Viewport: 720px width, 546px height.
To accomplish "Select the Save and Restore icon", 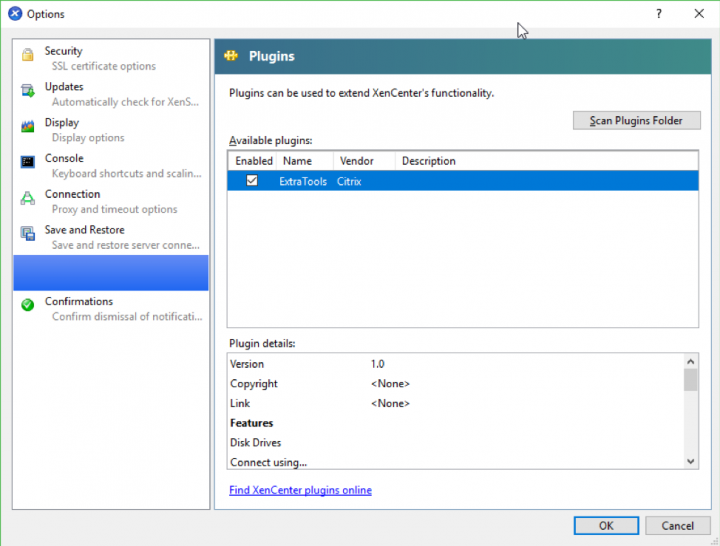I will pyautogui.click(x=27, y=234).
